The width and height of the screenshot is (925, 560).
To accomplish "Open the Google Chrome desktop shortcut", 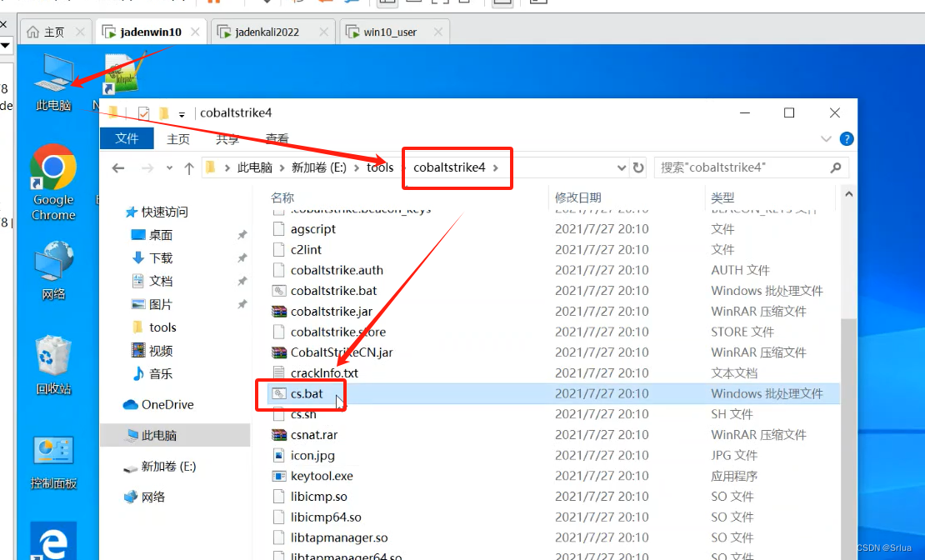I will (x=53, y=183).
